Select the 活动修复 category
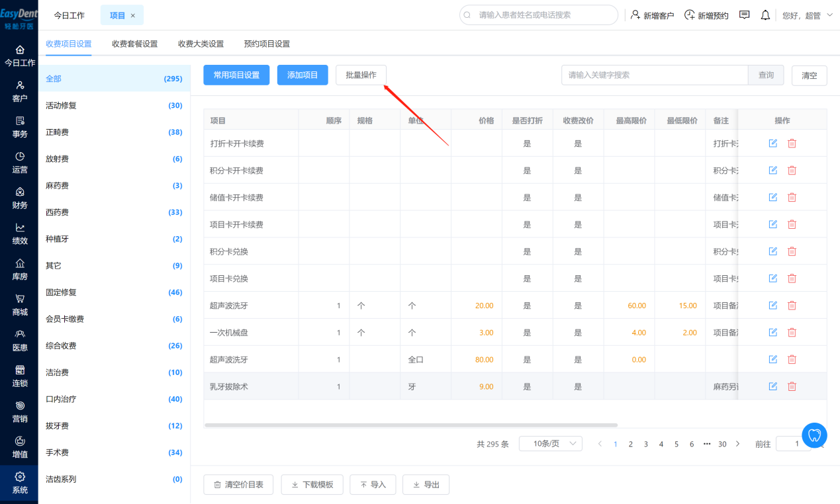This screenshot has width=840, height=504. [114, 106]
